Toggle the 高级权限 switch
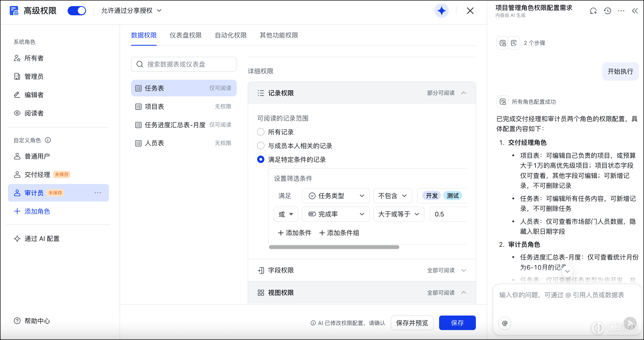 [x=77, y=11]
